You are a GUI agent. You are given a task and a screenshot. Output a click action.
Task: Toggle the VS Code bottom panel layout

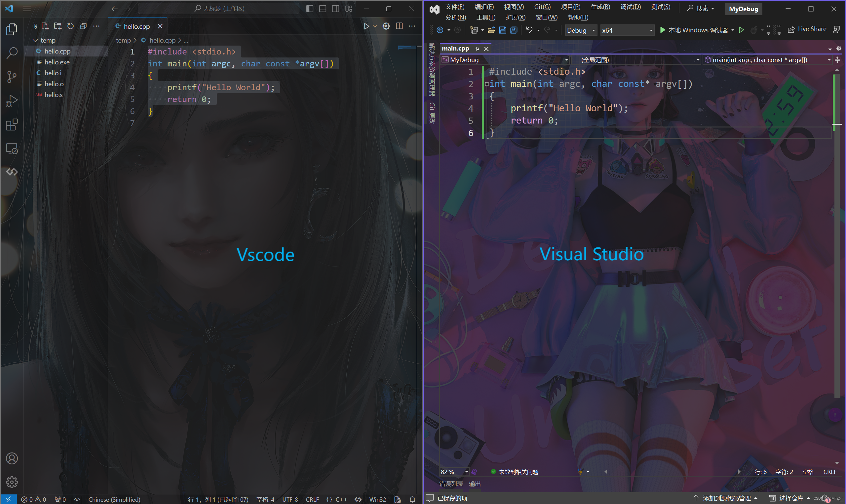[323, 9]
